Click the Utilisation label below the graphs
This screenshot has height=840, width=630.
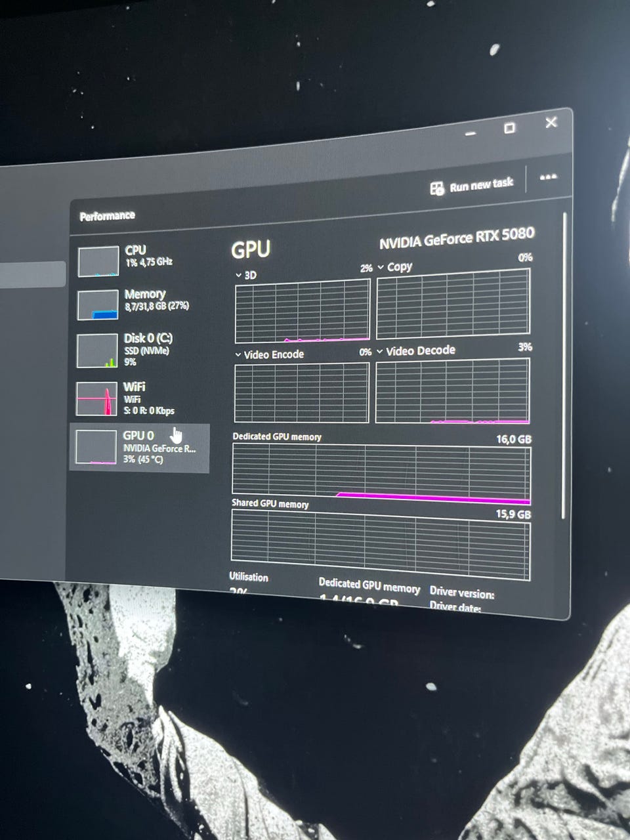click(x=248, y=577)
